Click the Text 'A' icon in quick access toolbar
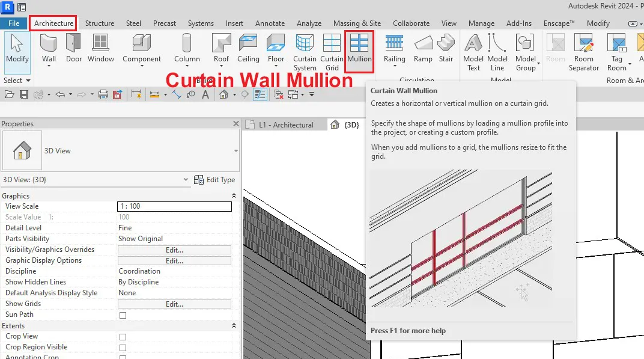This screenshot has width=644, height=359. (205, 94)
